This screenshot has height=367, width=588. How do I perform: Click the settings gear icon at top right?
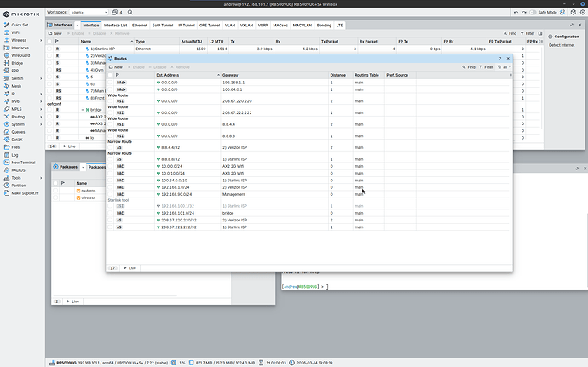point(583,13)
